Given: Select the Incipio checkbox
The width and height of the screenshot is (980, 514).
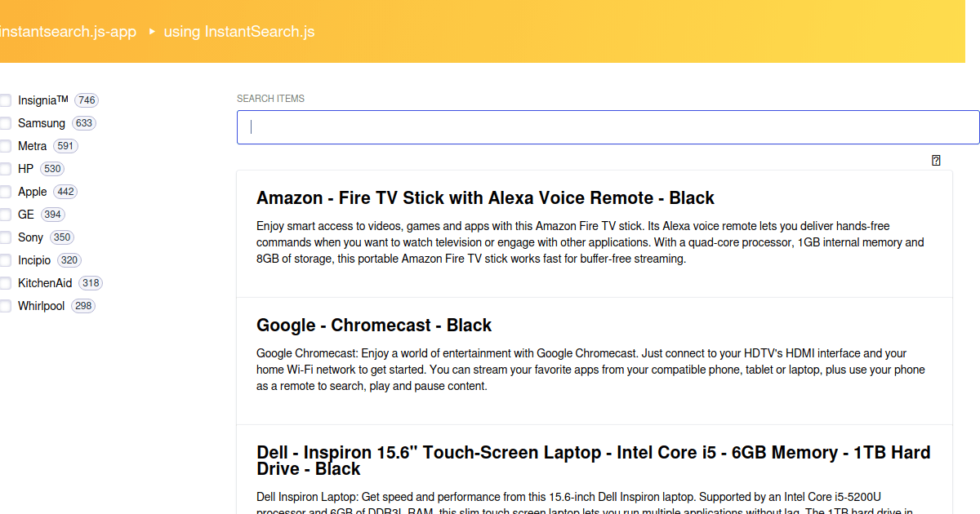Looking at the screenshot, I should pos(5,259).
